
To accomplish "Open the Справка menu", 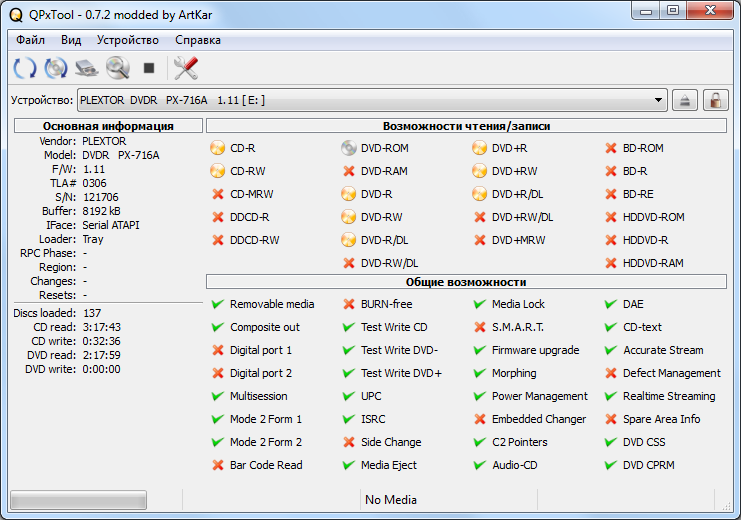I will (x=198, y=40).
